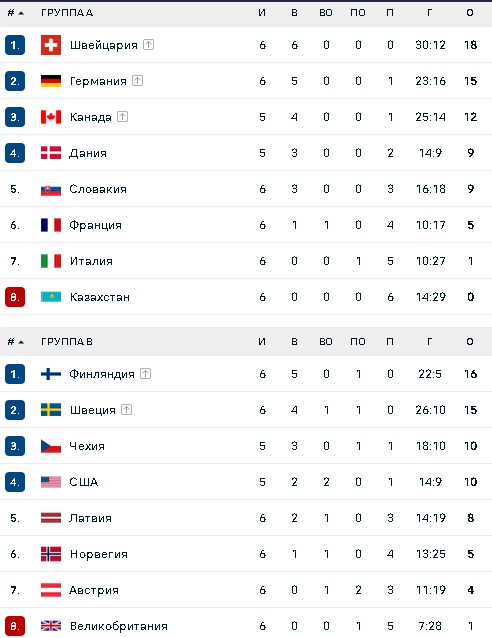Click the USA flag icon
Image resolution: width=492 pixels, height=638 pixels.
[51, 482]
